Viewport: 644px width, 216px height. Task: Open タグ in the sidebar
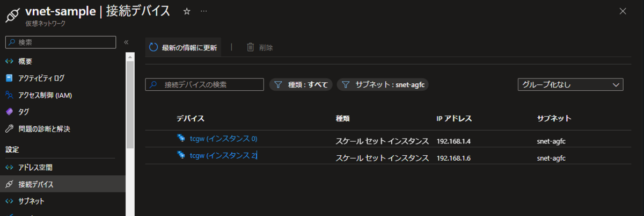(24, 112)
